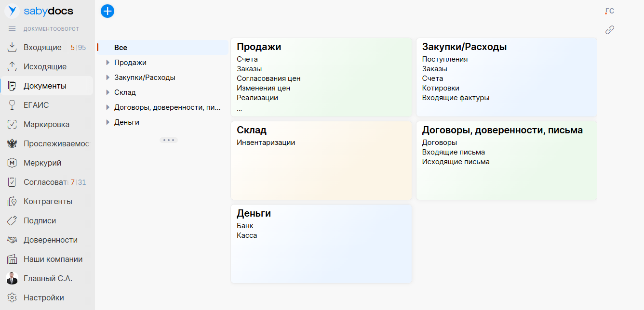Open Исходящие sidebar item
This screenshot has width=644, height=310.
tap(45, 66)
